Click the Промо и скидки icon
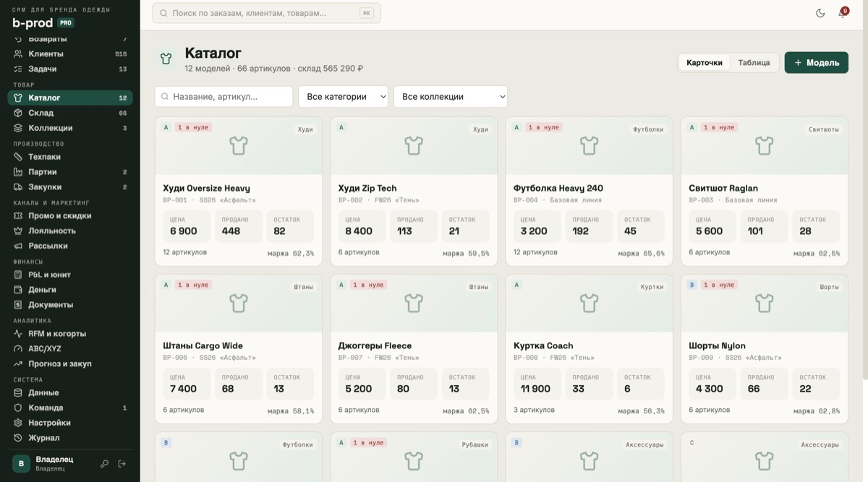868x482 pixels. (x=18, y=215)
